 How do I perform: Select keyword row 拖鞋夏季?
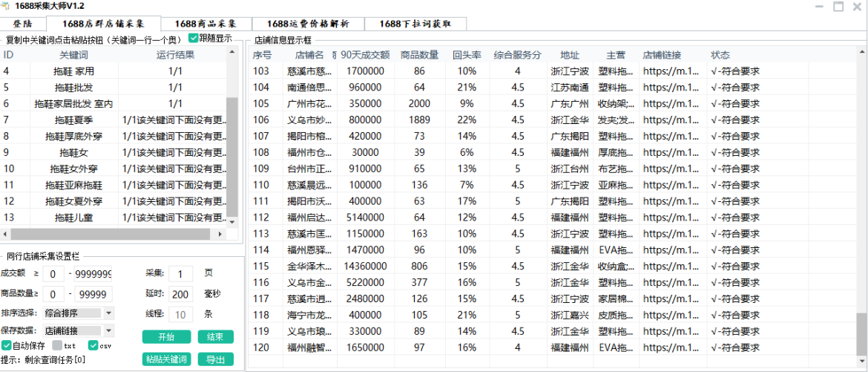[x=114, y=120]
